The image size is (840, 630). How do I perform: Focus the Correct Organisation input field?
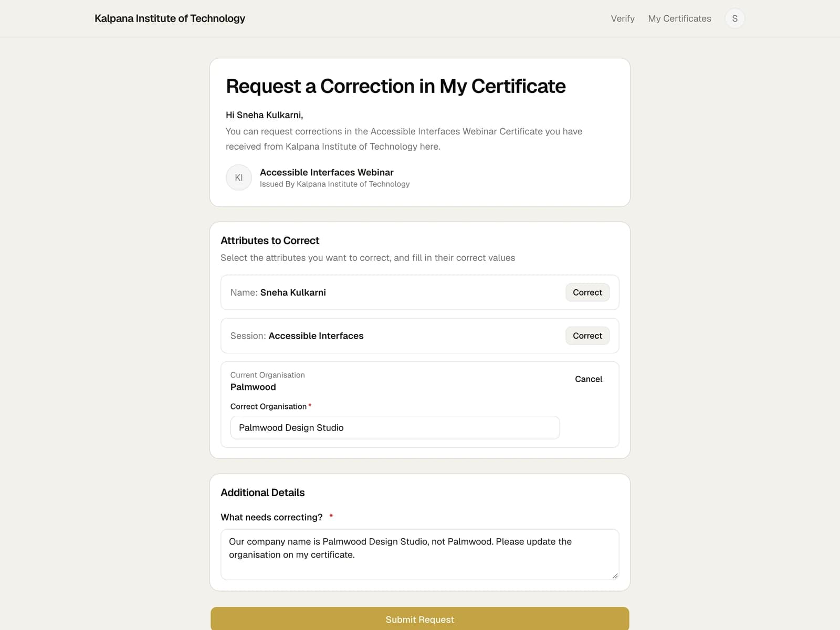(x=395, y=427)
